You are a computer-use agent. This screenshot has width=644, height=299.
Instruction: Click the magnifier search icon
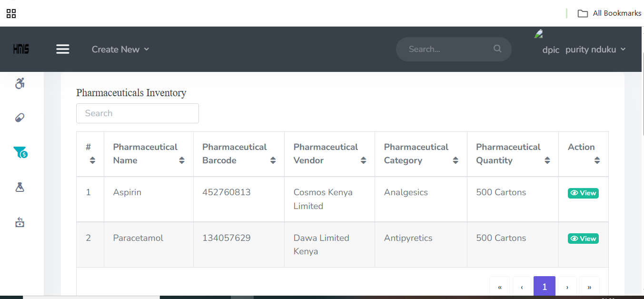tap(497, 49)
